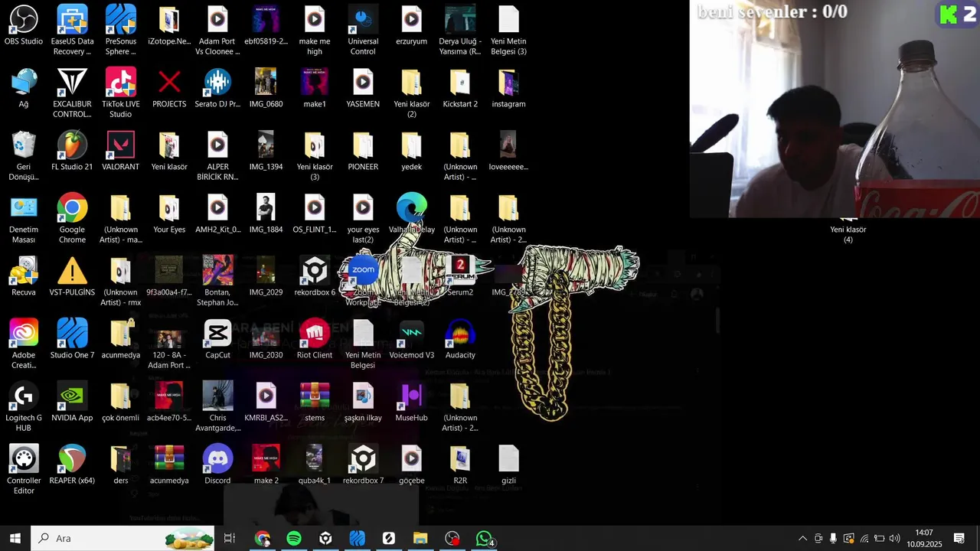
Task: Select the IMG_0680 image thumbnail
Action: point(266,88)
